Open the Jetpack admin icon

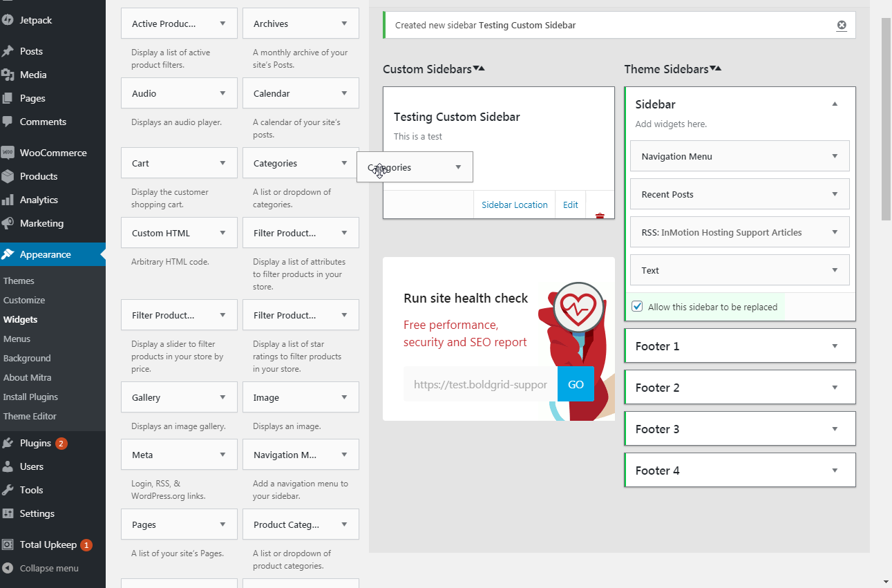[12, 19]
